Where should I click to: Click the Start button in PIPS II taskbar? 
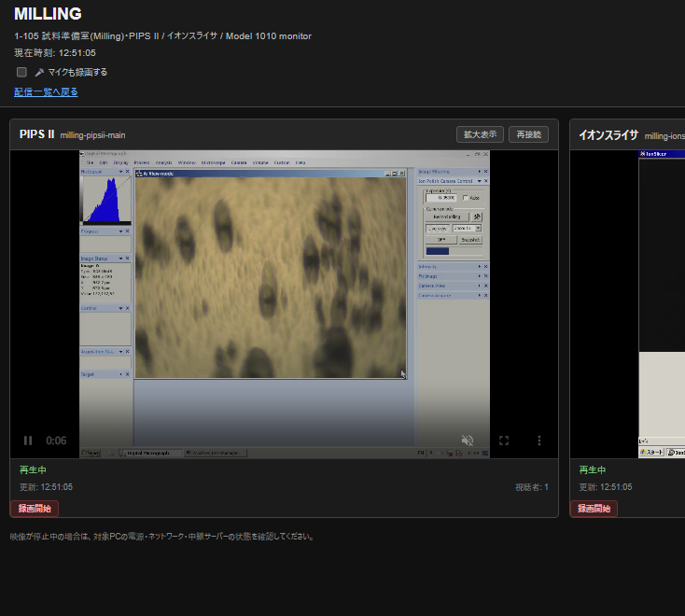(x=91, y=453)
